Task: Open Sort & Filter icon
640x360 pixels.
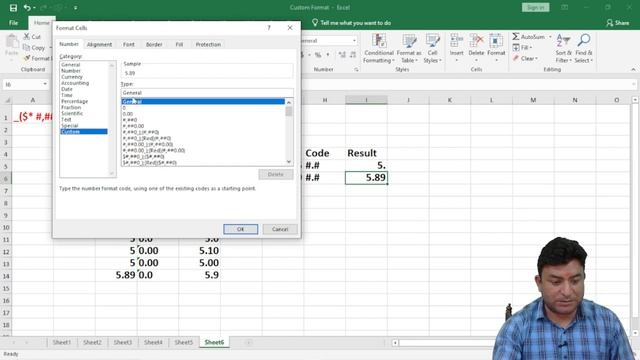Action: [x=563, y=41]
